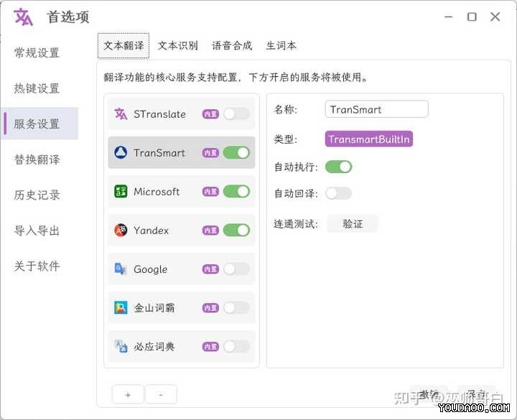Turn on the 必应词典 service toggle
Image resolution: width=517 pixels, height=420 pixels.
[236, 347]
